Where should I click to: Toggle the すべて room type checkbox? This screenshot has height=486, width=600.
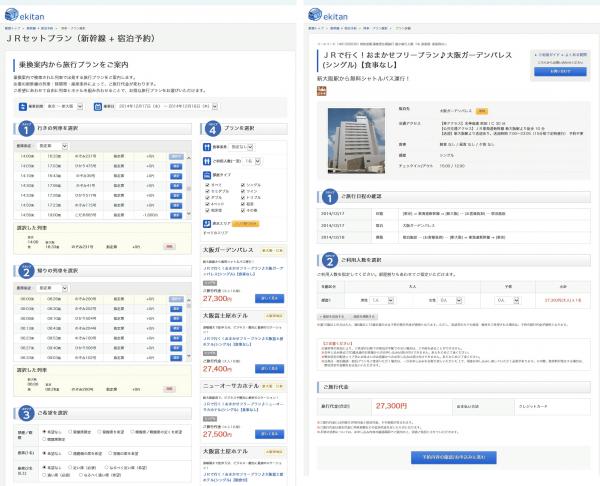206,184
